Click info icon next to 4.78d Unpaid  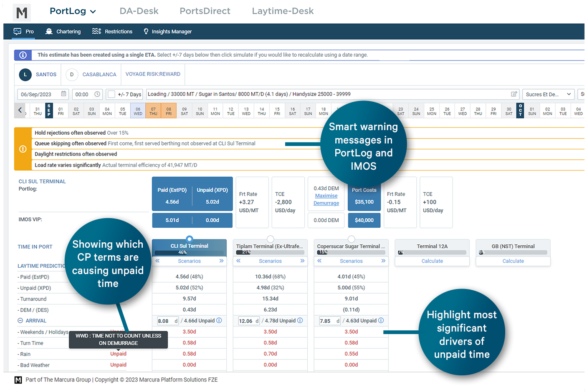click(300, 321)
